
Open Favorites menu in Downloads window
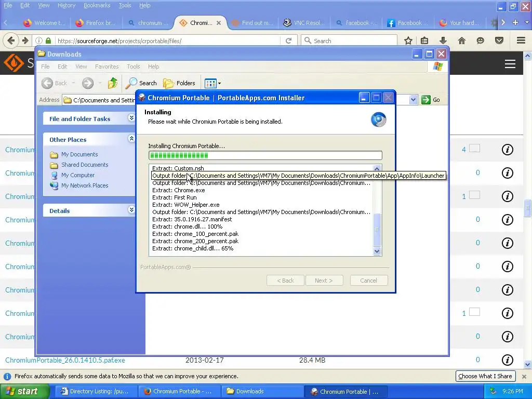click(x=107, y=66)
